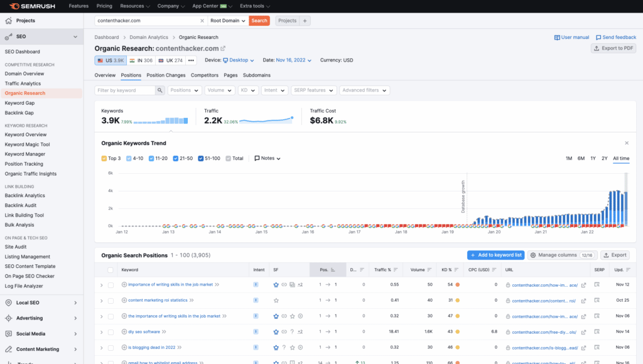Click the Content Marketing pencil icon
Image resolution: width=643 pixels, height=364 pixels.
click(x=9, y=349)
